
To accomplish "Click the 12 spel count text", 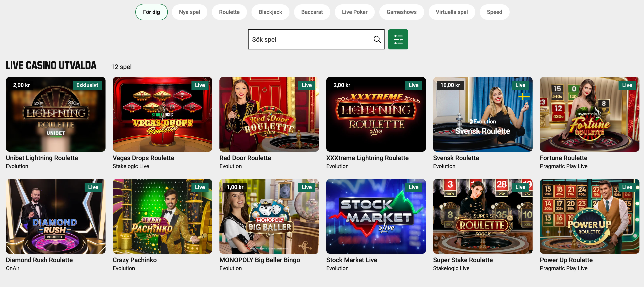I will coord(121,67).
